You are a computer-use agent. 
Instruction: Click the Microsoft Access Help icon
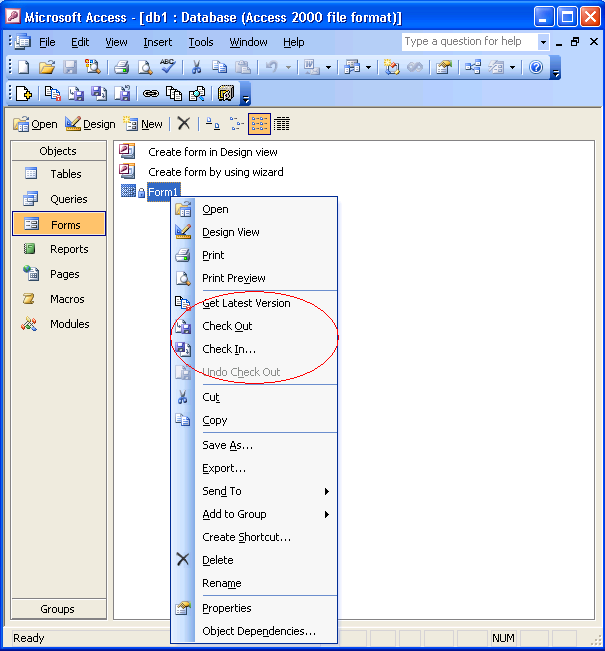pos(536,68)
